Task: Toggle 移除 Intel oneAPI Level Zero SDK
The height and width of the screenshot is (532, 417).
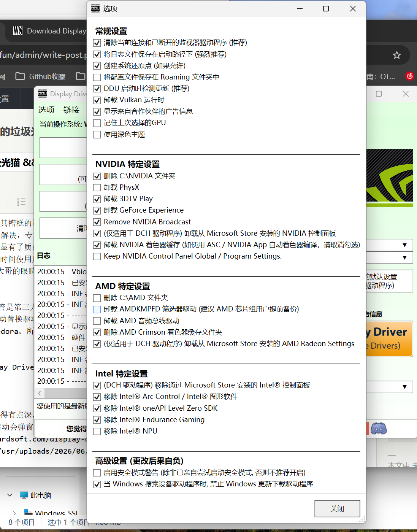Action: 97,408
